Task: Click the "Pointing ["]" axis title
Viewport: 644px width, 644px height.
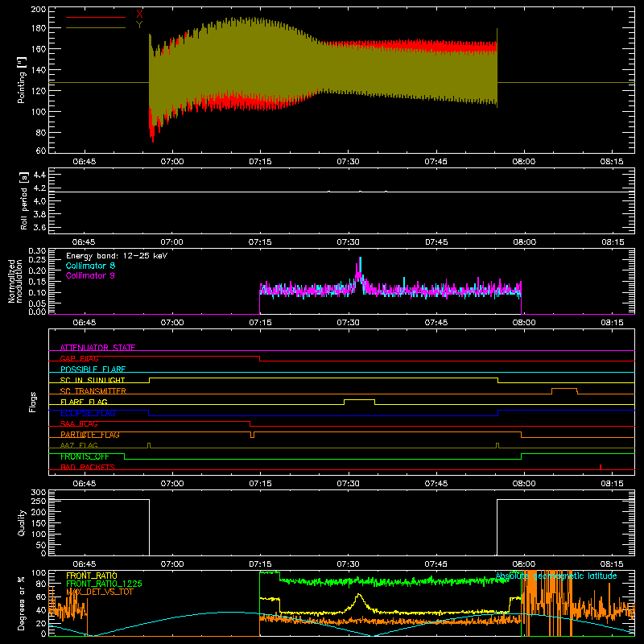Action: (x=22, y=80)
